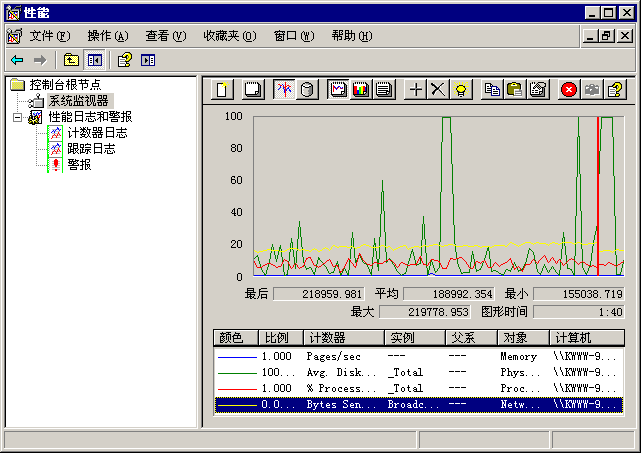Toggle highlight with lightbulb icon
The width and height of the screenshot is (641, 453).
point(461,90)
